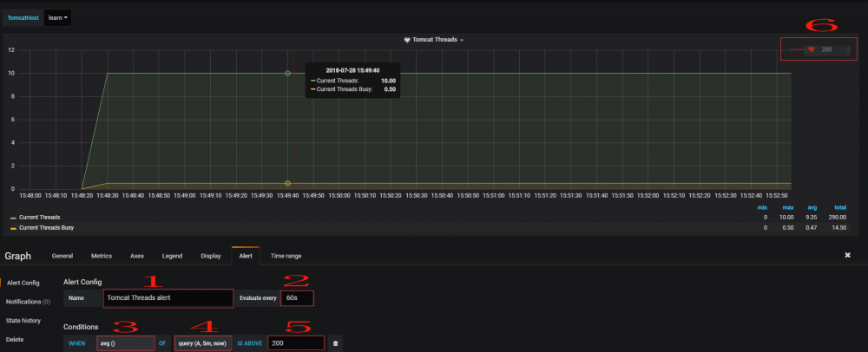Screen dimensions: 868x352
Task: Open the Notifications section
Action: click(x=29, y=302)
